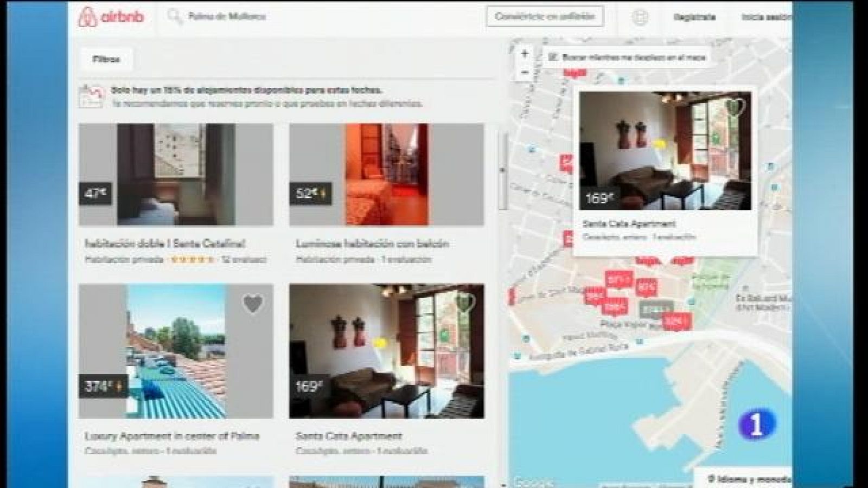
Task: Click heart on the map popup listing
Action: [x=736, y=106]
